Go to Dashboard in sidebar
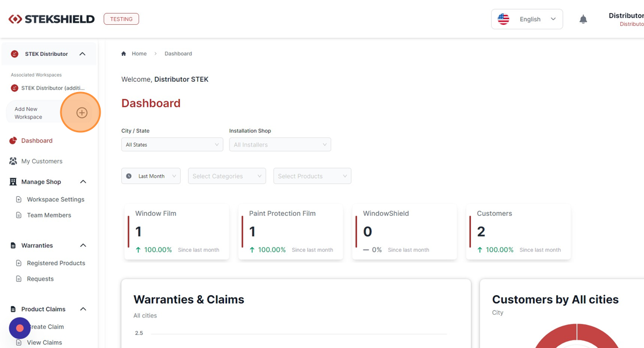The width and height of the screenshot is (644, 348). [x=37, y=140]
